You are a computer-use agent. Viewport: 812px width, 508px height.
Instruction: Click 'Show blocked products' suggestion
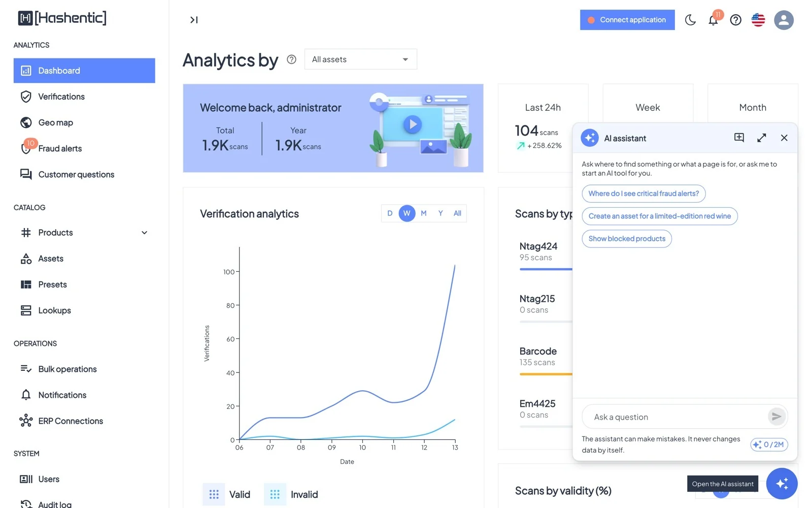(x=627, y=239)
